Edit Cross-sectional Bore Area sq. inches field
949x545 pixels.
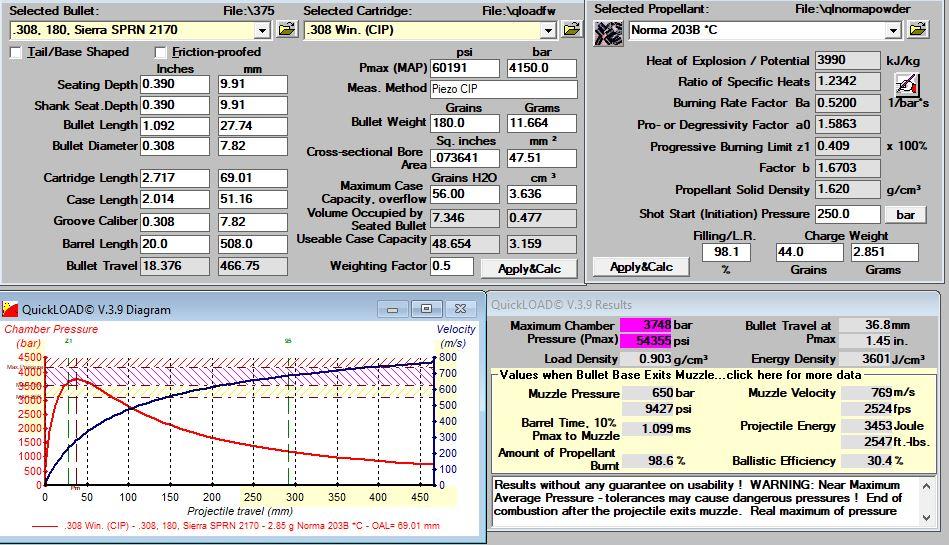(465, 158)
